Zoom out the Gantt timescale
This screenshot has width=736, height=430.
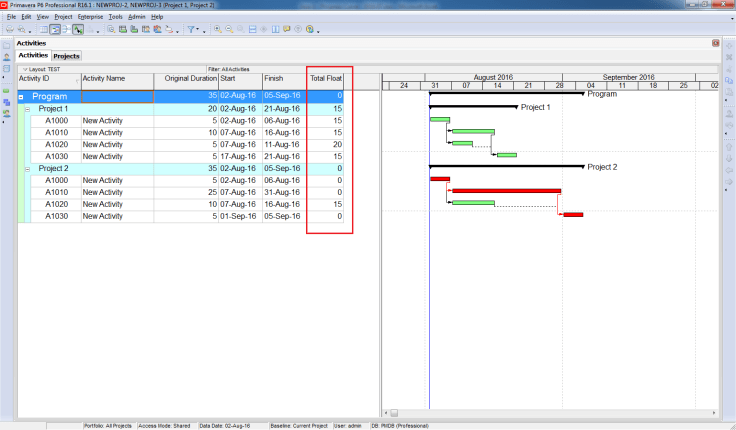coord(229,29)
